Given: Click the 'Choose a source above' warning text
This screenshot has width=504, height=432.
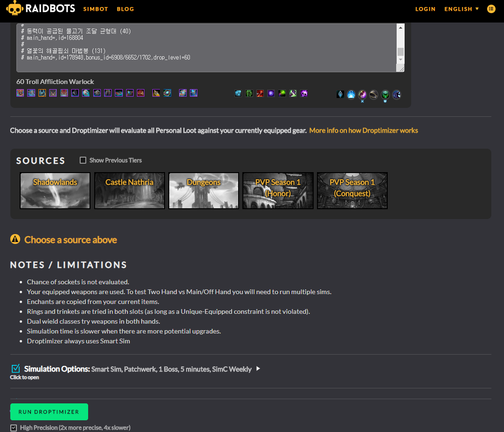Looking at the screenshot, I should click(x=71, y=240).
